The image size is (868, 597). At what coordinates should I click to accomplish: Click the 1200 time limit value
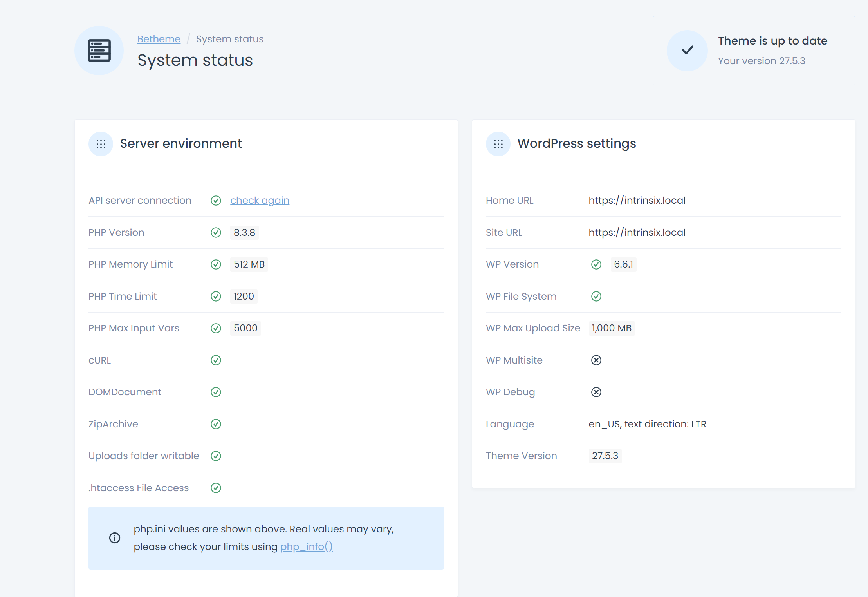pyautogui.click(x=244, y=297)
